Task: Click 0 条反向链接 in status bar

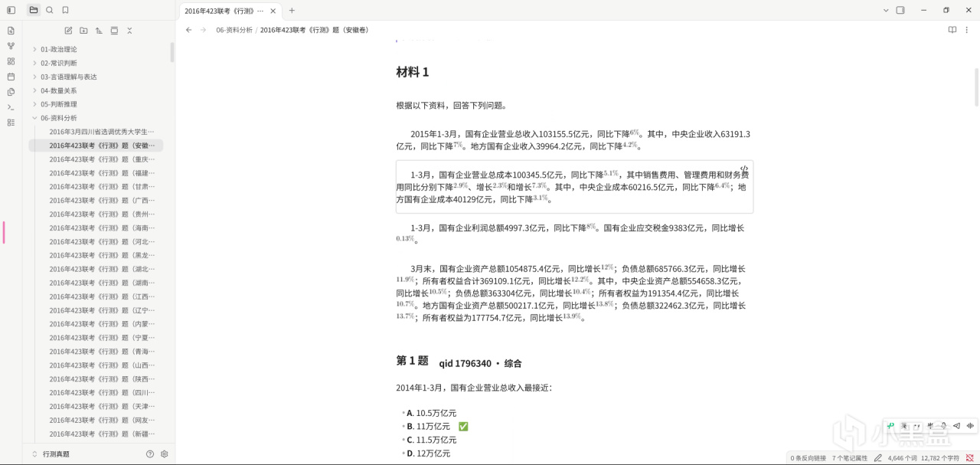Action: [x=808, y=458]
